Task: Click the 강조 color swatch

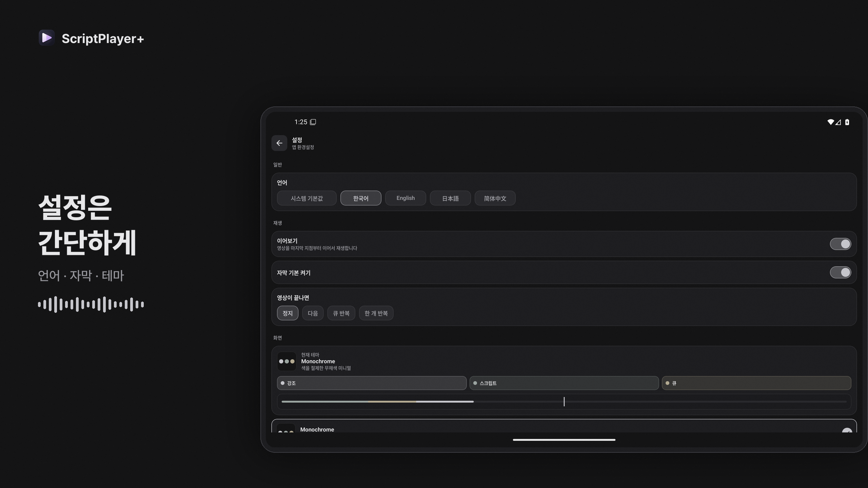Action: tap(372, 383)
